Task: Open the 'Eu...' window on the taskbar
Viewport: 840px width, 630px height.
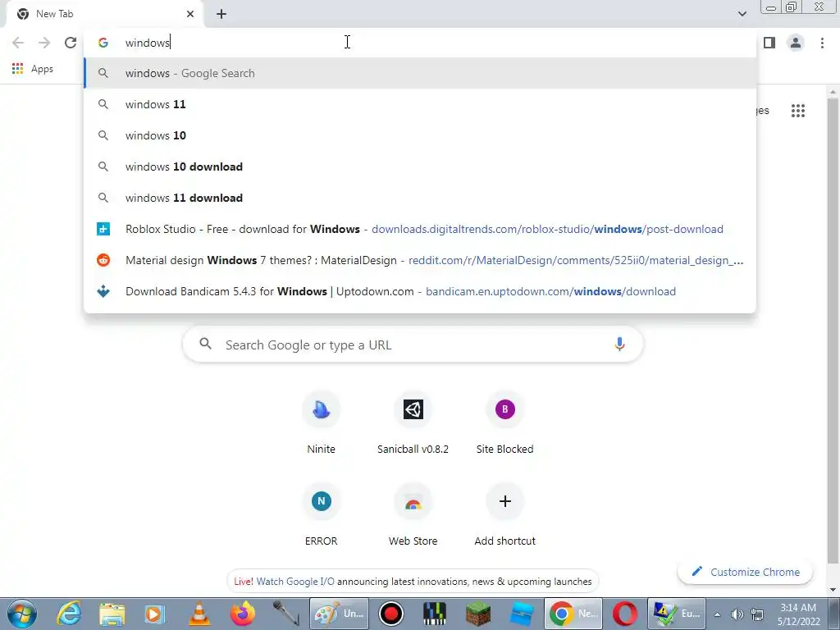Action: [x=676, y=614]
